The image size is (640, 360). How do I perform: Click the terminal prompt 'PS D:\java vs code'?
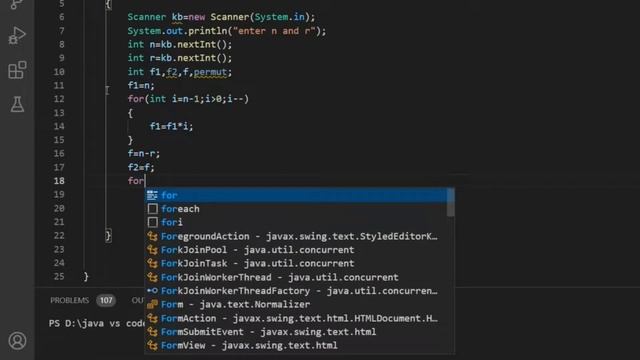point(96,323)
